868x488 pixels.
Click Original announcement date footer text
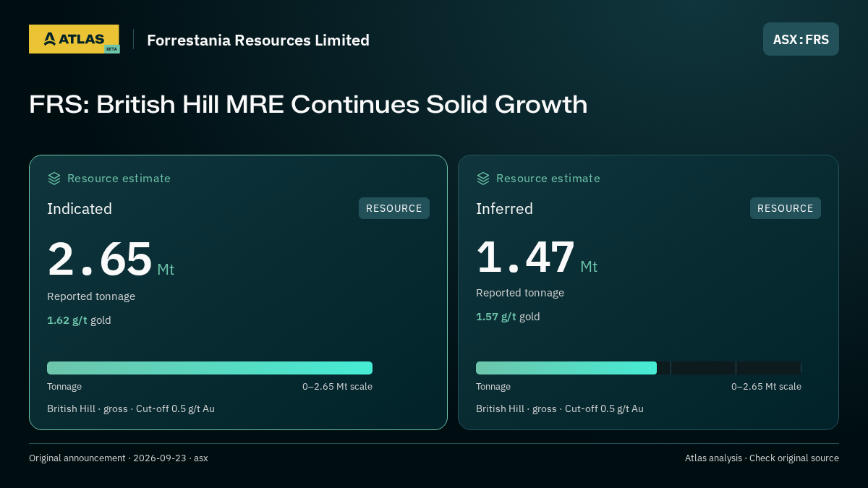click(x=119, y=458)
